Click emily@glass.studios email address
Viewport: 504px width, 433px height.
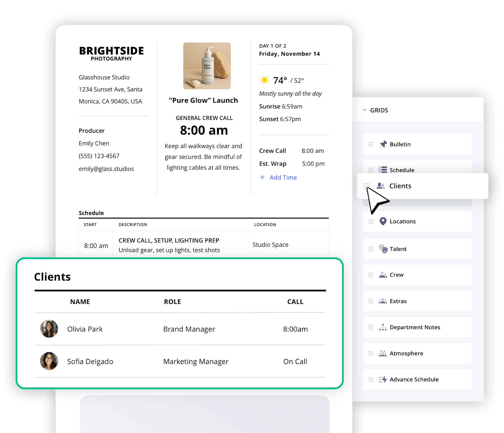[106, 169]
